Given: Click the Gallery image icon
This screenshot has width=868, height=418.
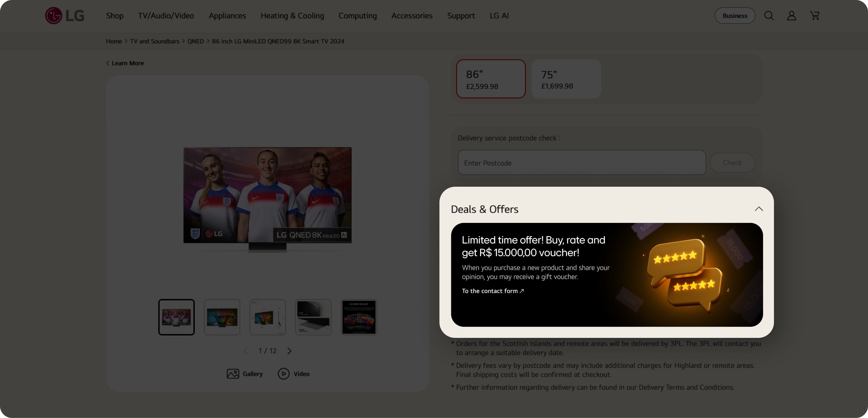Looking at the screenshot, I should pyautogui.click(x=233, y=373).
